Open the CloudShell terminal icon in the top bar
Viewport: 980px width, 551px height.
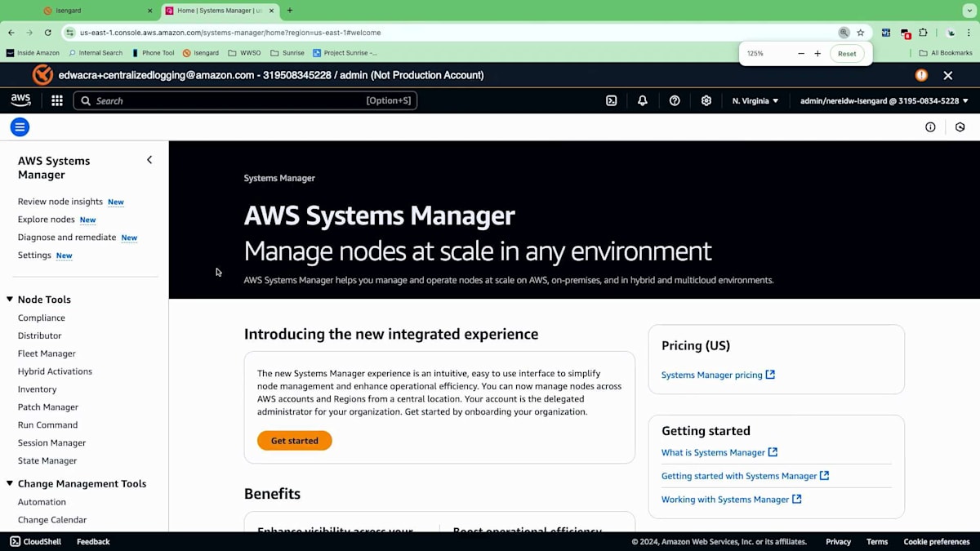coord(611,100)
